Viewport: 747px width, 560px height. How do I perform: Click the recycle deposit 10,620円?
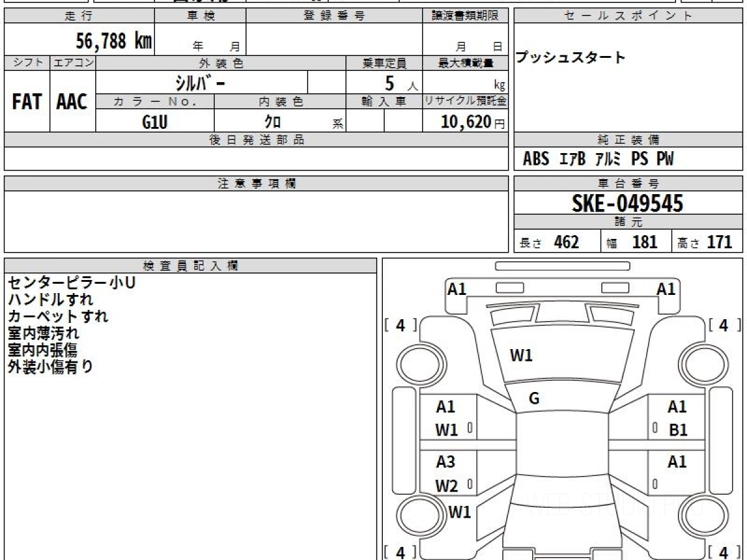[x=472, y=122]
